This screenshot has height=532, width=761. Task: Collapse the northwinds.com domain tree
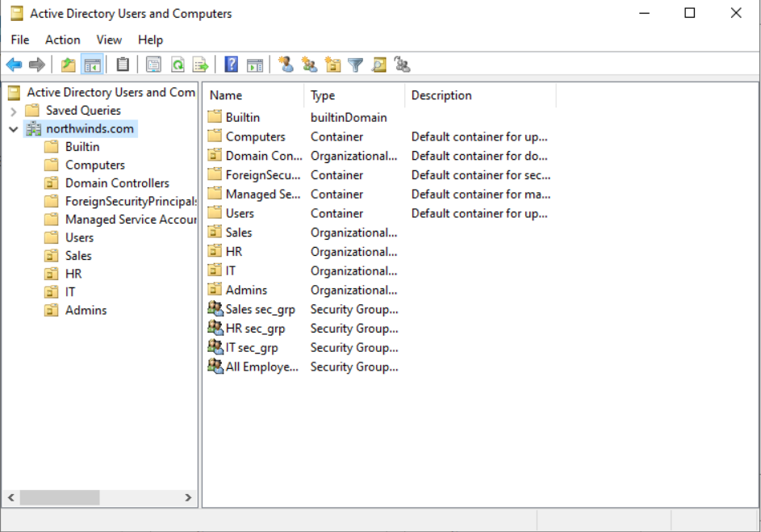tap(13, 128)
